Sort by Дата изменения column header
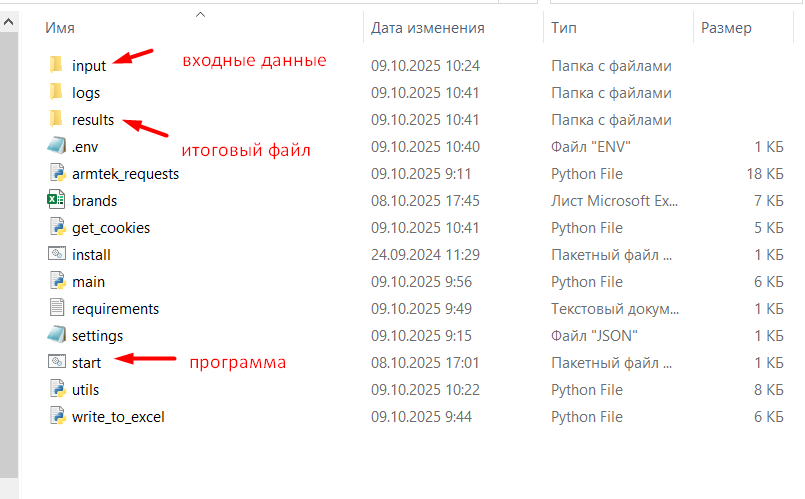The width and height of the screenshot is (805, 499). tap(427, 28)
